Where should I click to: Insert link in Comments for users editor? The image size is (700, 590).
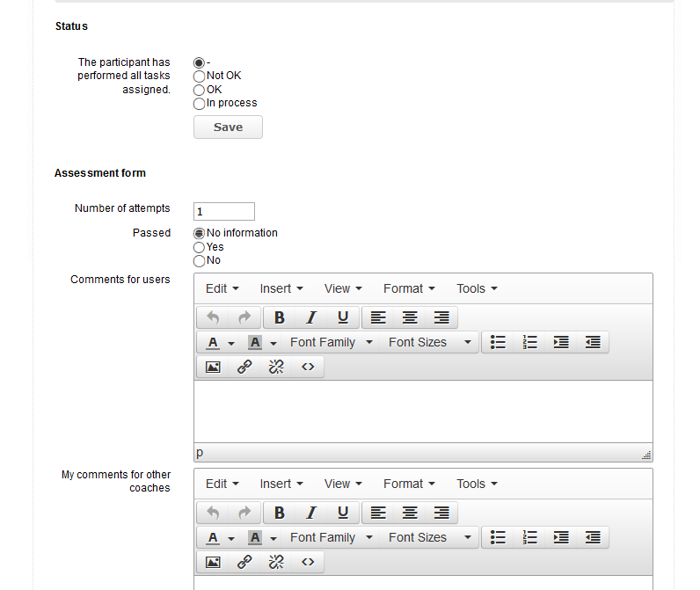(244, 368)
